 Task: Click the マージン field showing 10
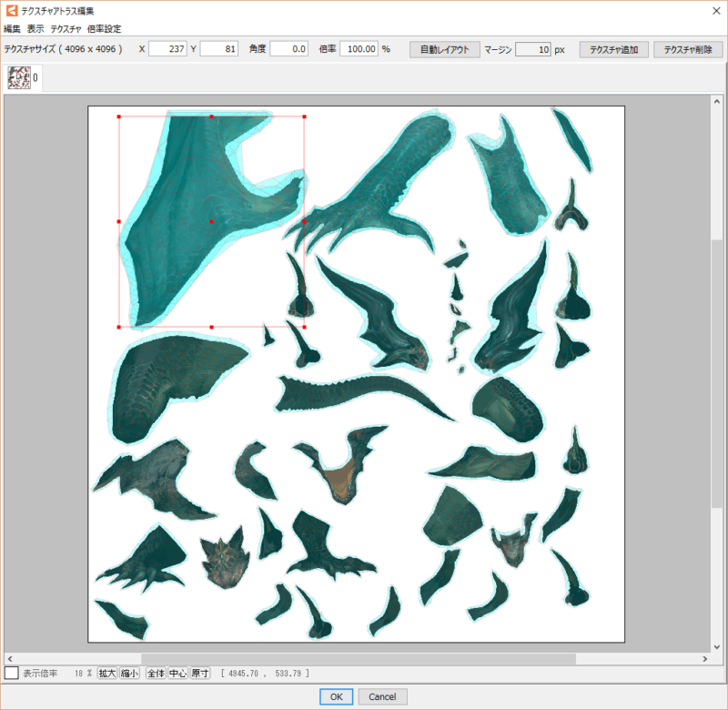[x=533, y=49]
